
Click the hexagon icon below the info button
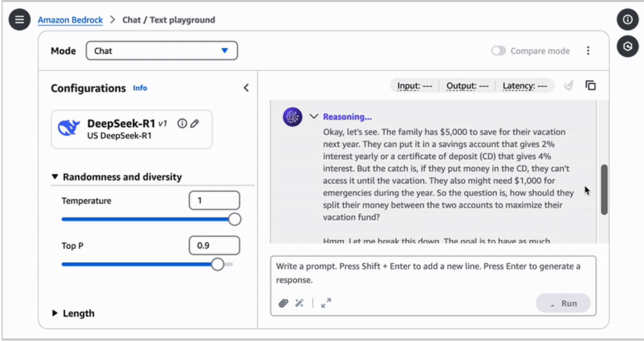coord(627,46)
